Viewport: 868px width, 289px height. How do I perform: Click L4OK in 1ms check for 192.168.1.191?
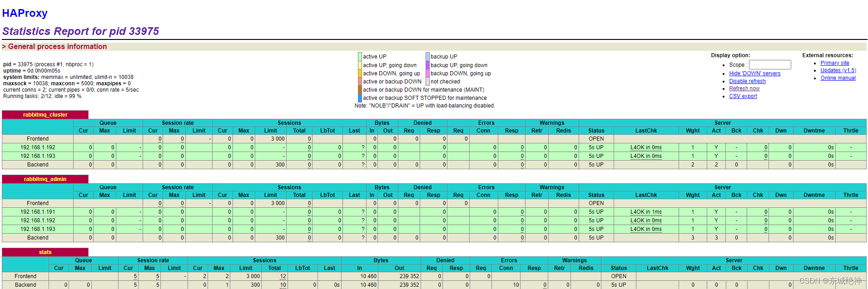tap(645, 212)
